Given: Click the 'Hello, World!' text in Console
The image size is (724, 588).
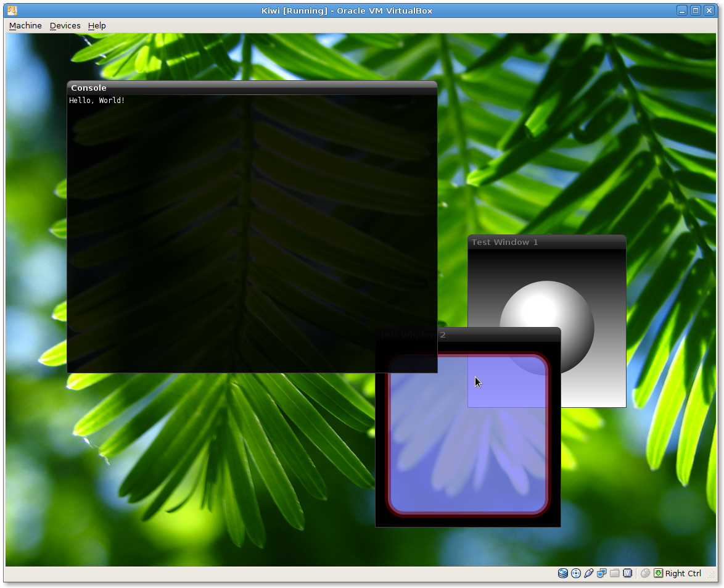Looking at the screenshot, I should click(97, 100).
